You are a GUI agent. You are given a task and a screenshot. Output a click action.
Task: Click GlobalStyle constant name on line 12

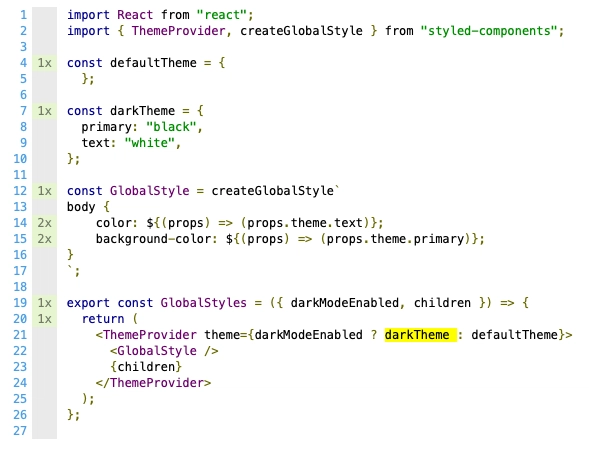pos(150,191)
